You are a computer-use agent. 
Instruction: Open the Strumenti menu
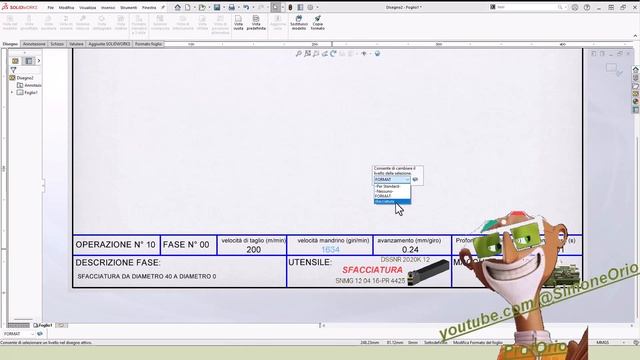tap(129, 8)
